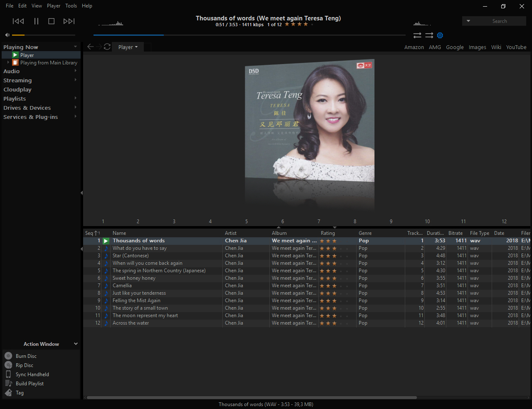Viewport: 532px width, 409px height.
Task: Sort by the Bitrate column header
Action: pyautogui.click(x=456, y=233)
